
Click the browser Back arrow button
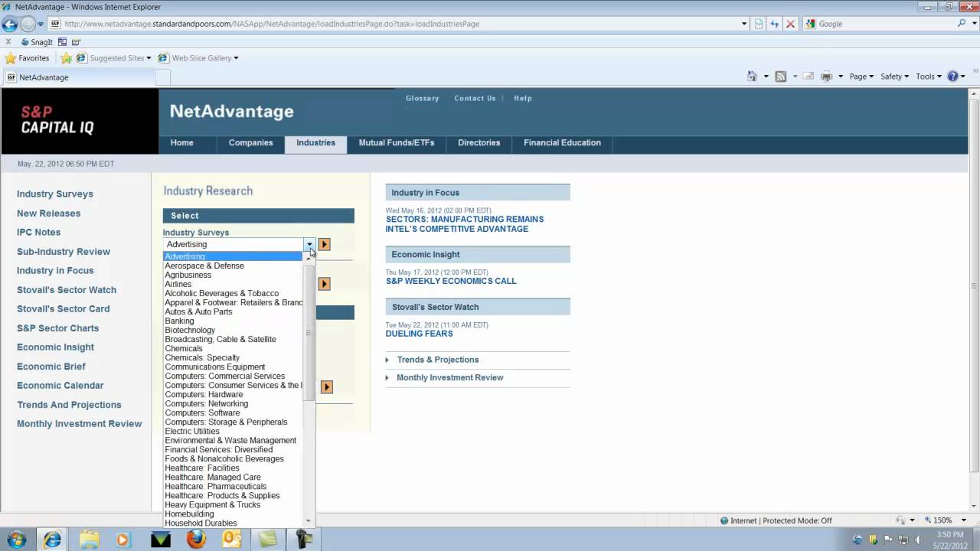[10, 24]
